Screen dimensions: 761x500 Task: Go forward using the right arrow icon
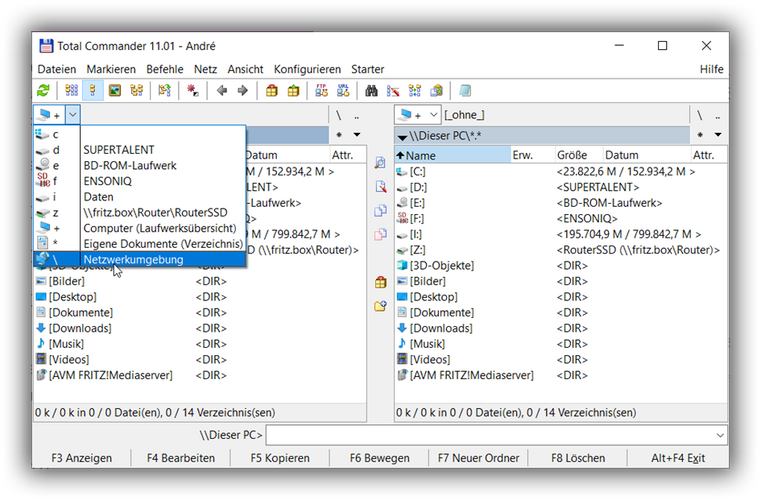click(x=243, y=90)
